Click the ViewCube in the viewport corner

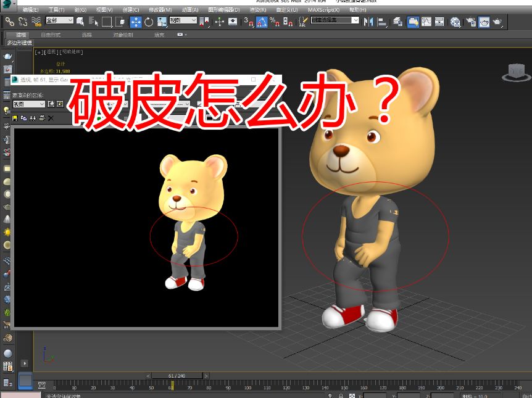tap(516, 72)
